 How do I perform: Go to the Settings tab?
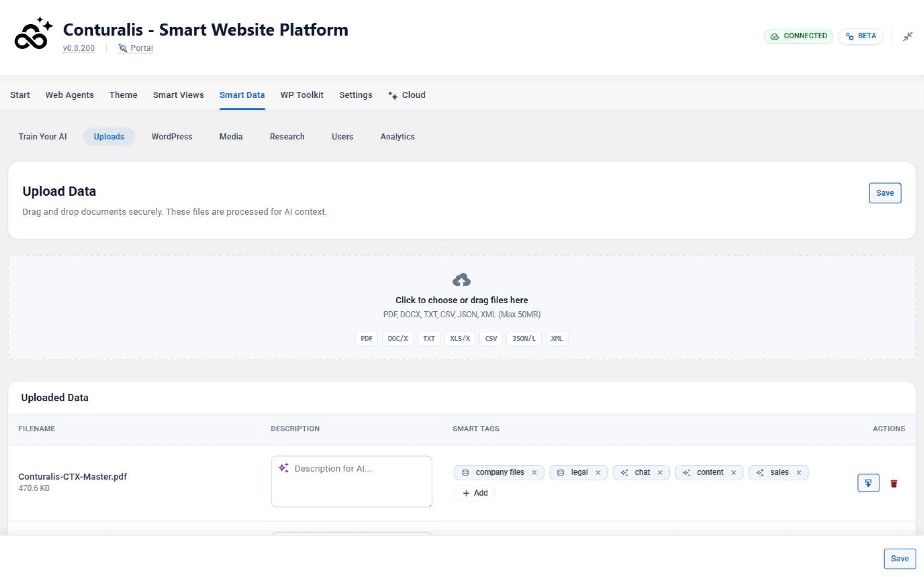point(355,95)
